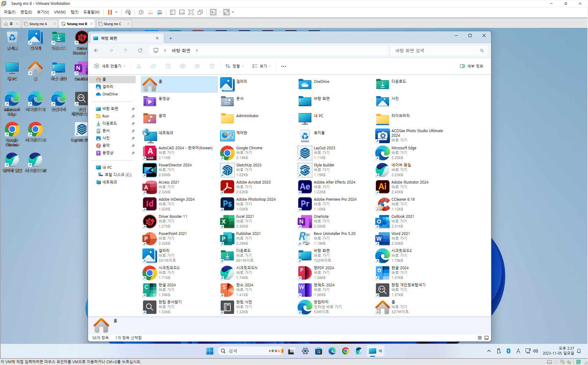The height and width of the screenshot is (365, 588).
Task: Open the 보기 view dropdown
Action: tap(262, 66)
